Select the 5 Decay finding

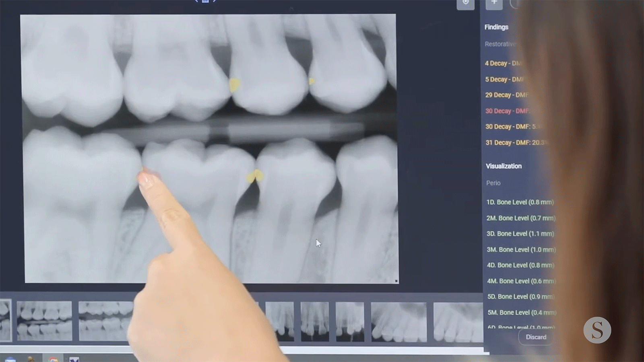pos(504,79)
